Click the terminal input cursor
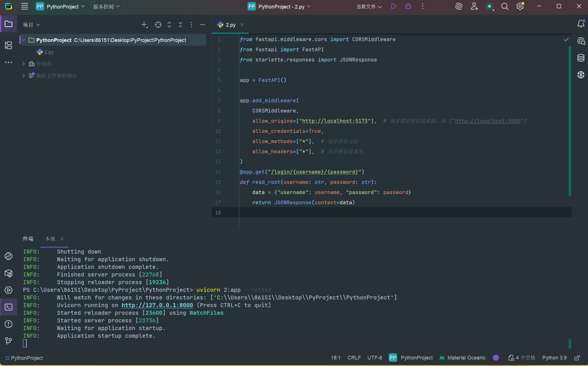 (25, 344)
